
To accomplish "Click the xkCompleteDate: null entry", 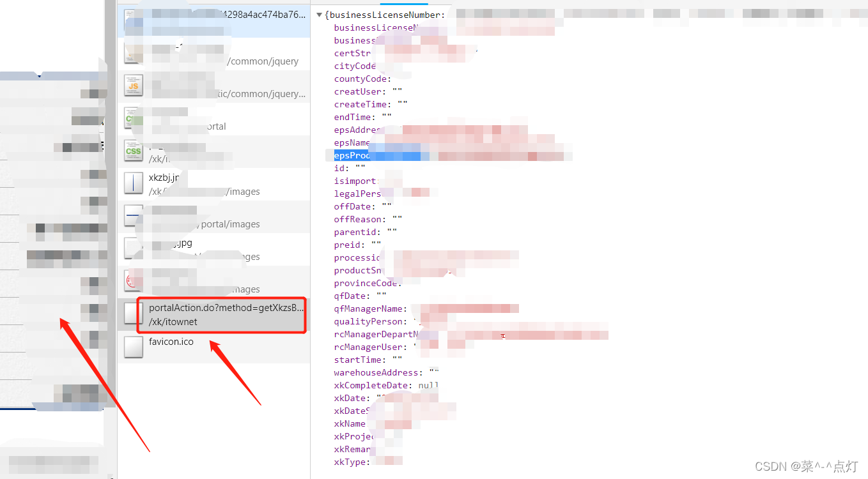I will 386,385.
